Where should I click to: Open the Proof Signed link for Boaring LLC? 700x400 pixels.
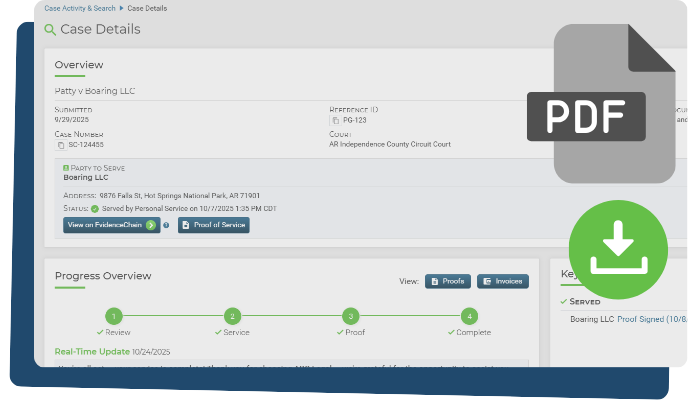(x=652, y=319)
